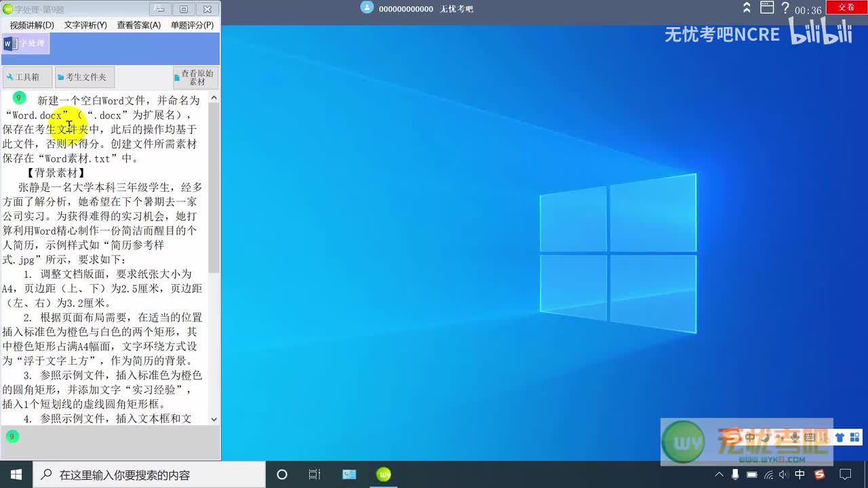Click the red 交卷 submit button

(846, 7)
